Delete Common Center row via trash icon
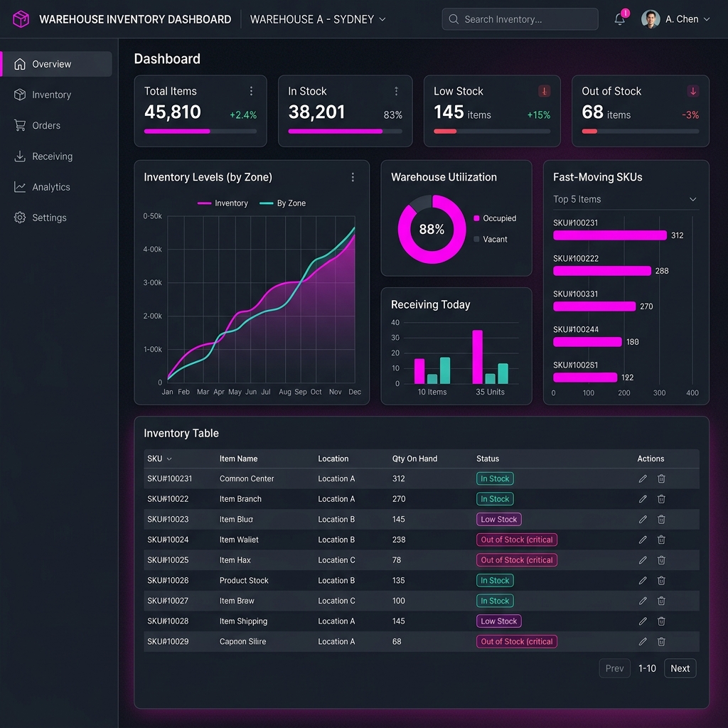This screenshot has height=728, width=728. 661,478
